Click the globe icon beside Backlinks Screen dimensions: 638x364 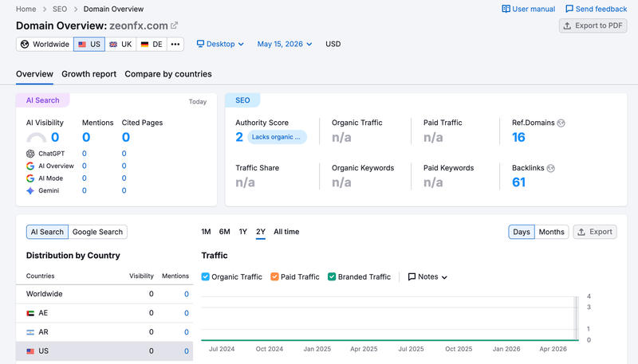pos(550,168)
